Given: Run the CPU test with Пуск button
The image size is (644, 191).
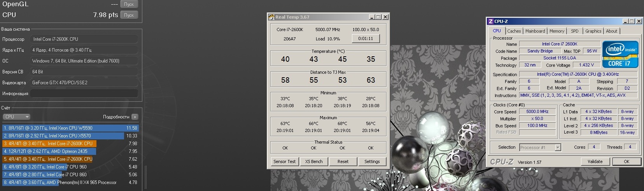Looking at the screenshot, I should click(x=129, y=15).
